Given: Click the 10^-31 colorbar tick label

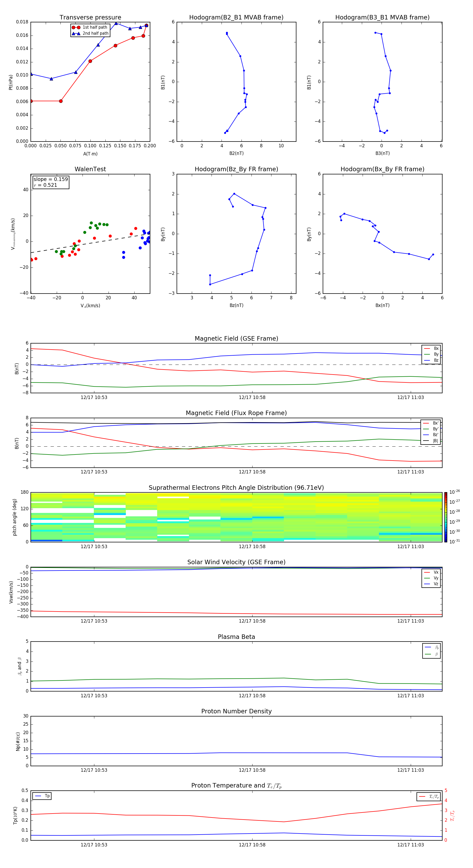Looking at the screenshot, I should pyautogui.click(x=455, y=542).
